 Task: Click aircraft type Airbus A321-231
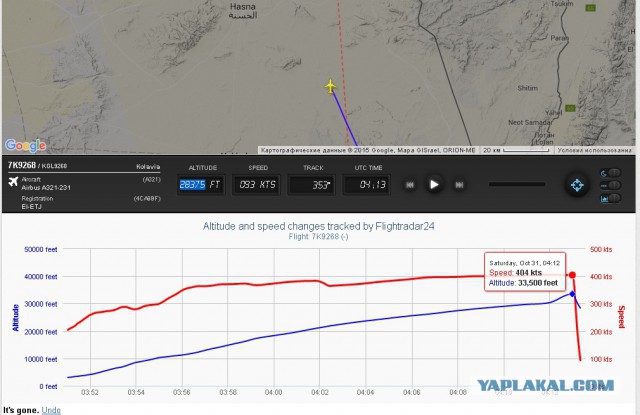tap(46, 188)
